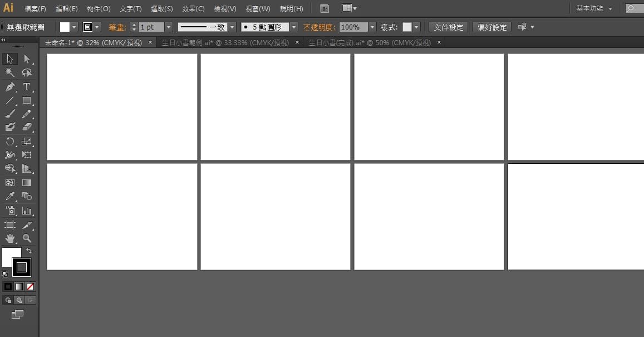Open 基本功能 workspace switcher

click(594, 8)
